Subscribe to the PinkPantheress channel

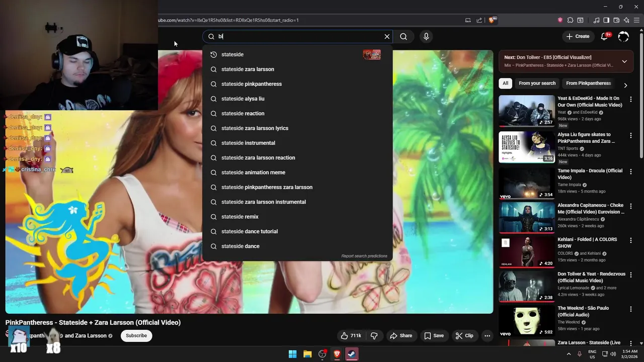pos(136,335)
